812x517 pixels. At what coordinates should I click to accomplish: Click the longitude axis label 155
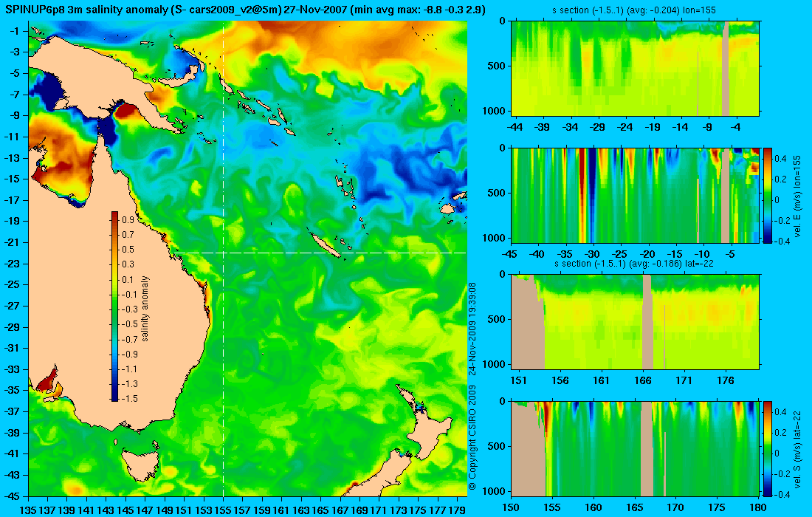point(223,510)
